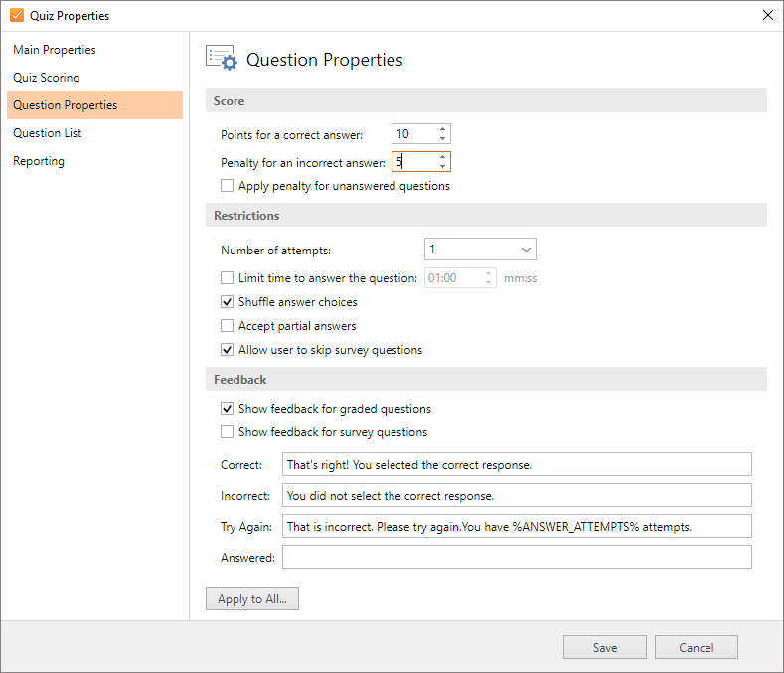The image size is (784, 673).
Task: Open the Number of attempts dropdown
Action: [480, 250]
